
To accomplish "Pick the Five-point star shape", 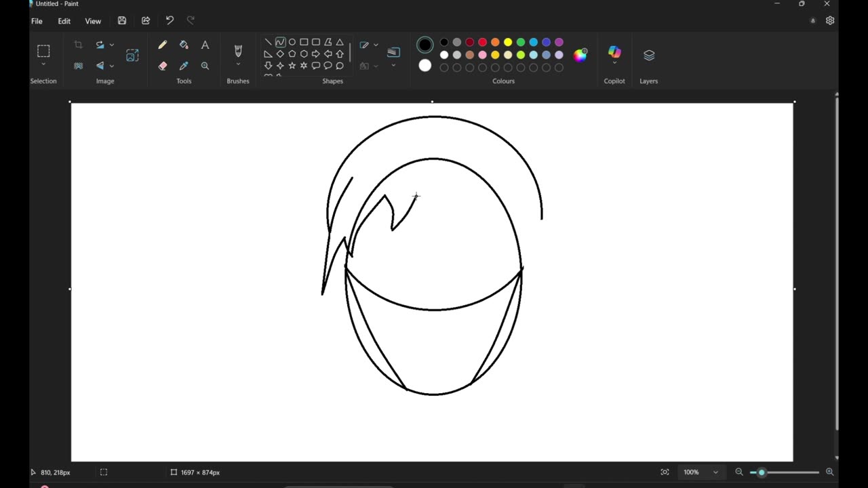I will coord(292,66).
